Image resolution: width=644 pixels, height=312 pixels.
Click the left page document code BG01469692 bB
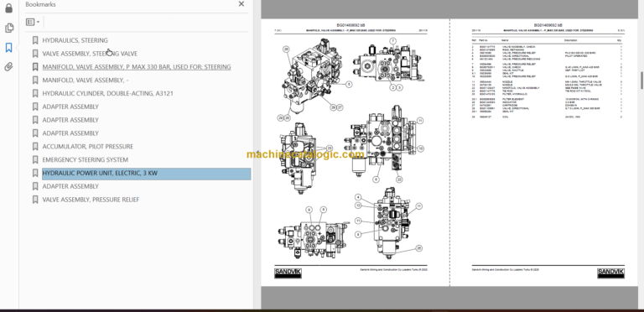coord(351,25)
